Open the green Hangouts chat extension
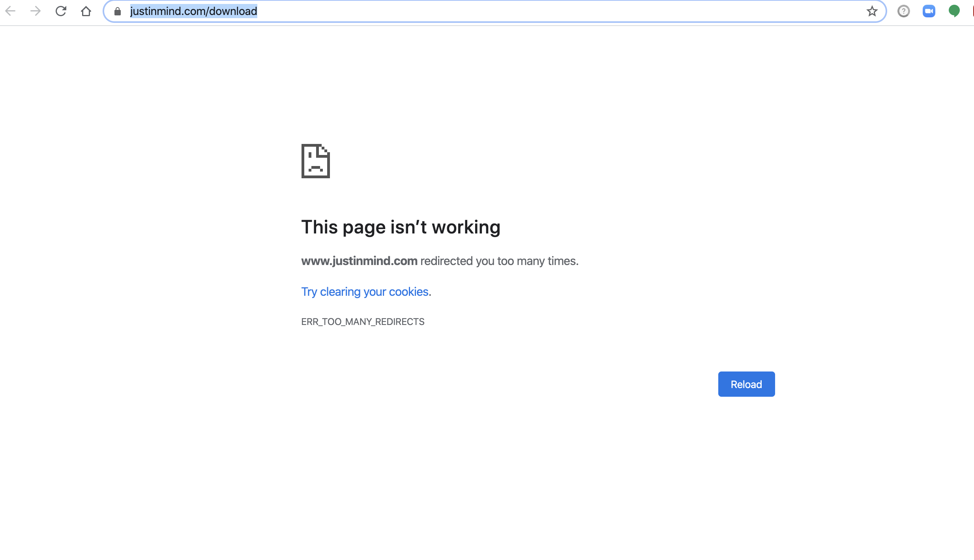The width and height of the screenshot is (974, 560). pyautogui.click(x=954, y=11)
